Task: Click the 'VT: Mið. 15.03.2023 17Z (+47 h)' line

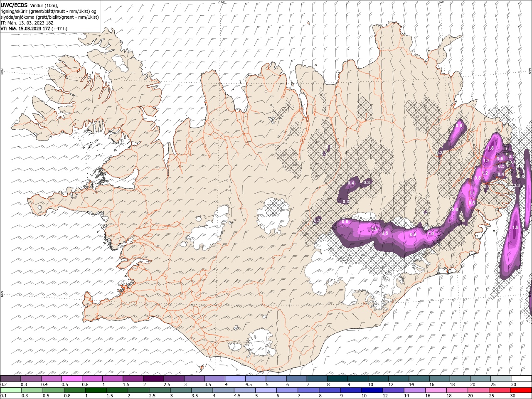Action: pyautogui.click(x=34, y=28)
